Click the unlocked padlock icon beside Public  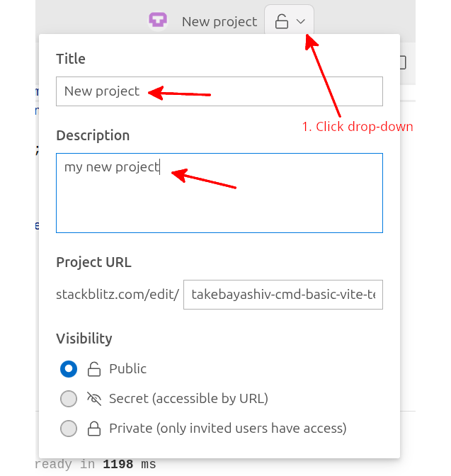pyautogui.click(x=94, y=369)
